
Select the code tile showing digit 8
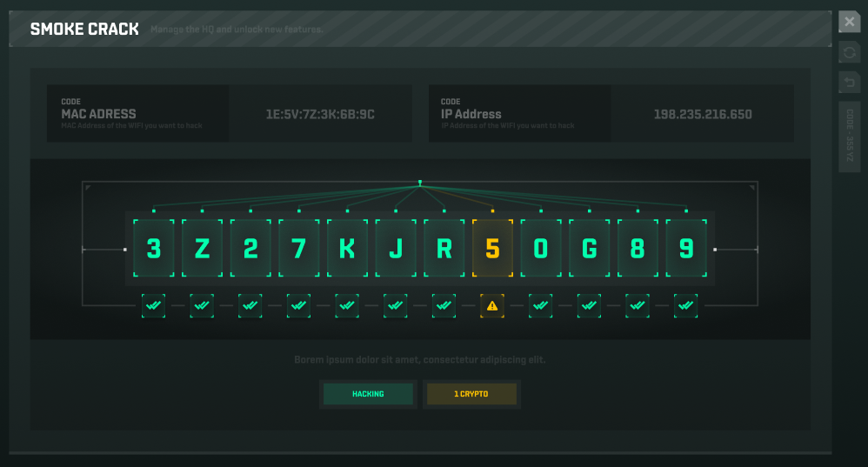click(638, 249)
